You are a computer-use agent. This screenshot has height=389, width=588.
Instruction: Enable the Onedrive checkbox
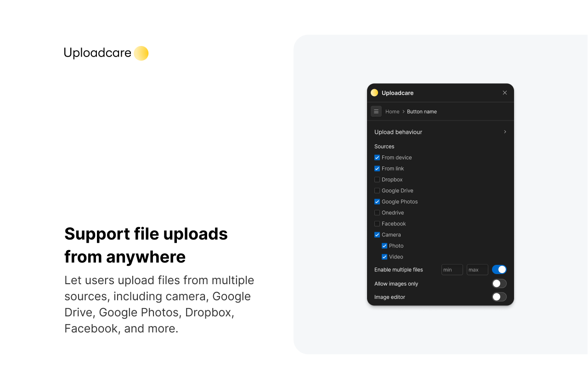pos(377,212)
